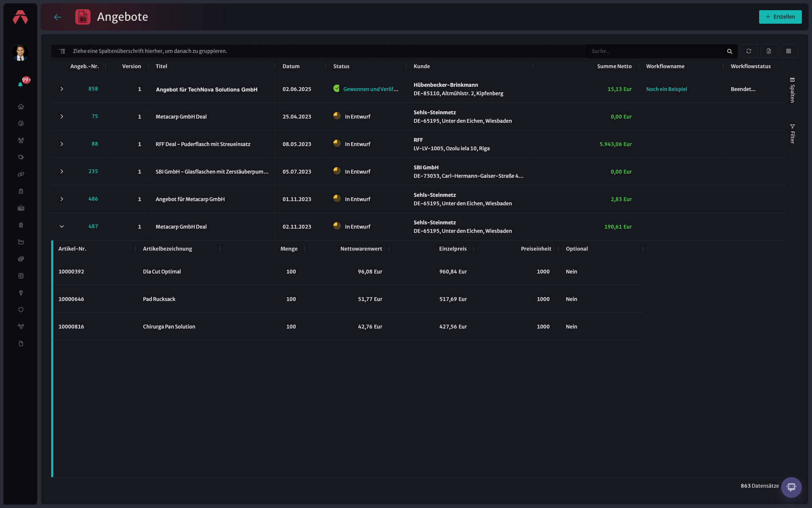The image size is (812, 508).
Task: Open the Spalten side panel tab
Action: [793, 90]
